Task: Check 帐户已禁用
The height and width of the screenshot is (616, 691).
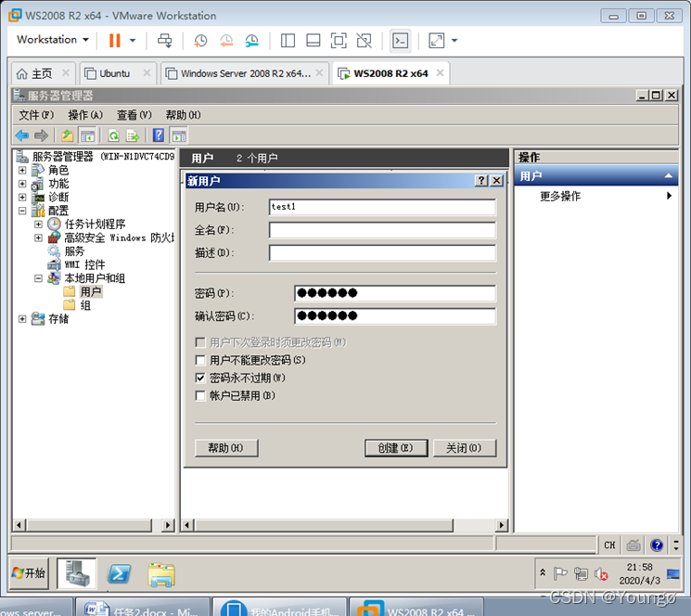Action: click(x=200, y=396)
